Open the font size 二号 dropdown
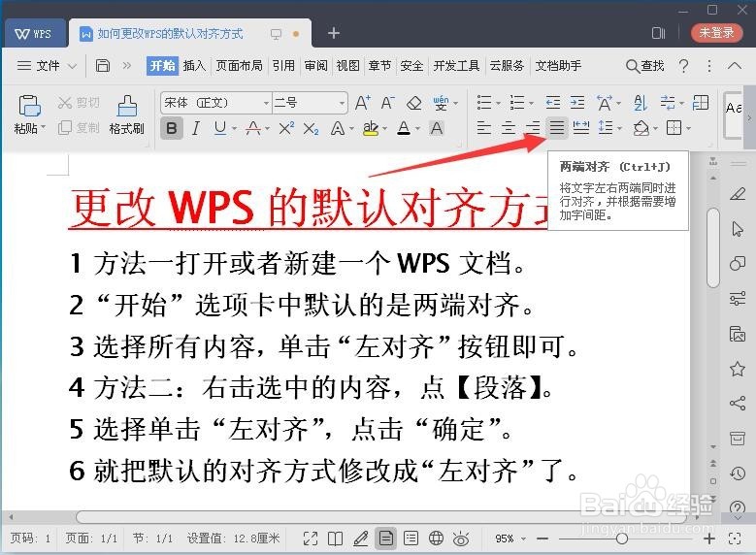Viewport: 756px width, 555px height. click(x=342, y=103)
